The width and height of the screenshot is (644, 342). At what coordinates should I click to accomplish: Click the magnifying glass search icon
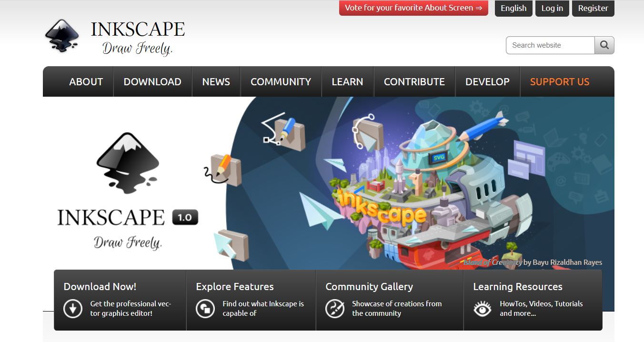click(x=604, y=45)
